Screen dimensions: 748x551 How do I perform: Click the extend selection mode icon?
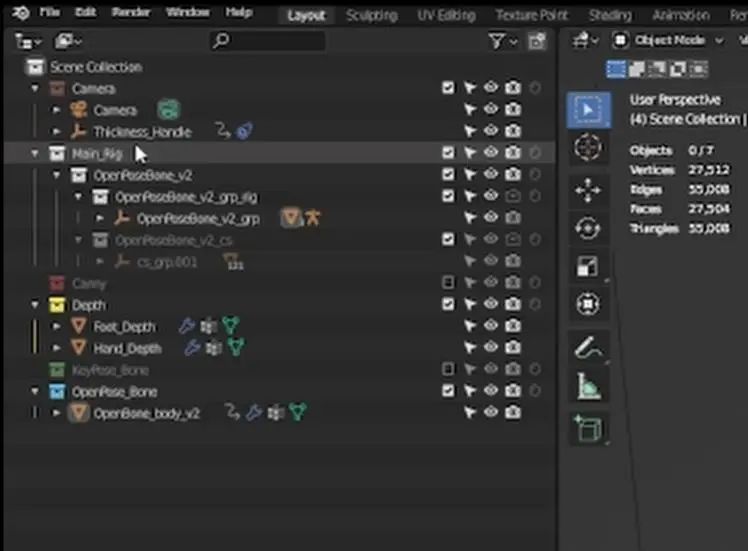point(637,70)
